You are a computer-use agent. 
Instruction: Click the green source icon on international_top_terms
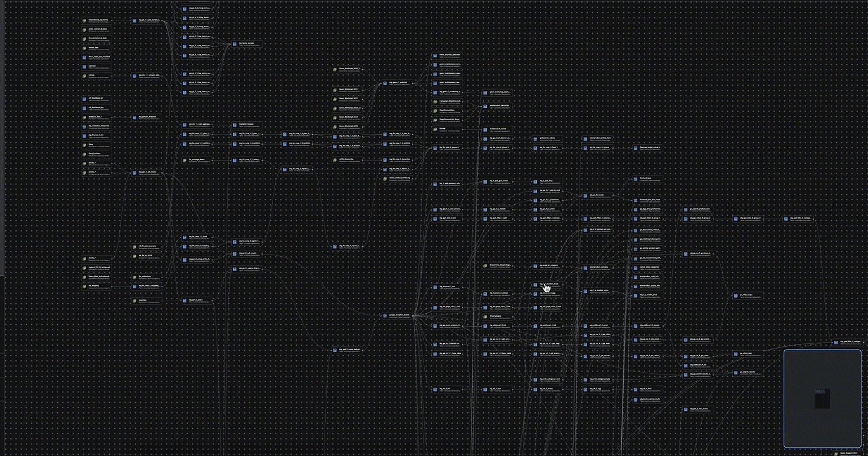coord(85,20)
